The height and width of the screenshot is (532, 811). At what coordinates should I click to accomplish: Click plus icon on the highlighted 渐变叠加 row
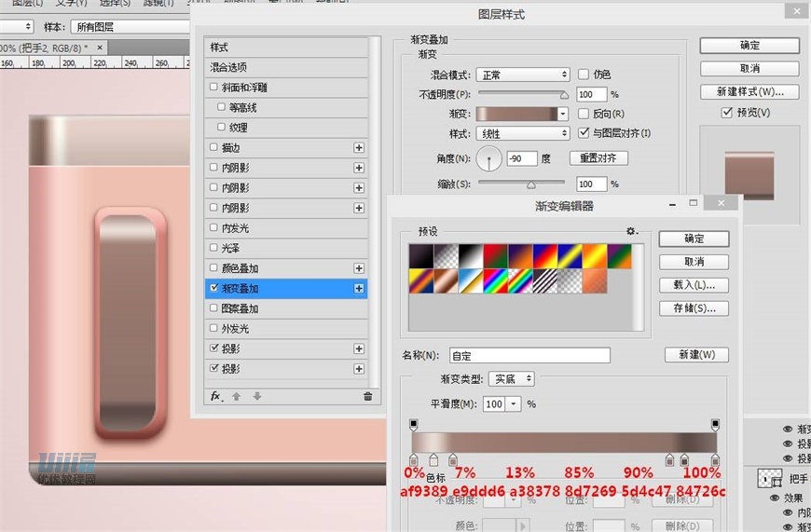pyautogui.click(x=359, y=289)
